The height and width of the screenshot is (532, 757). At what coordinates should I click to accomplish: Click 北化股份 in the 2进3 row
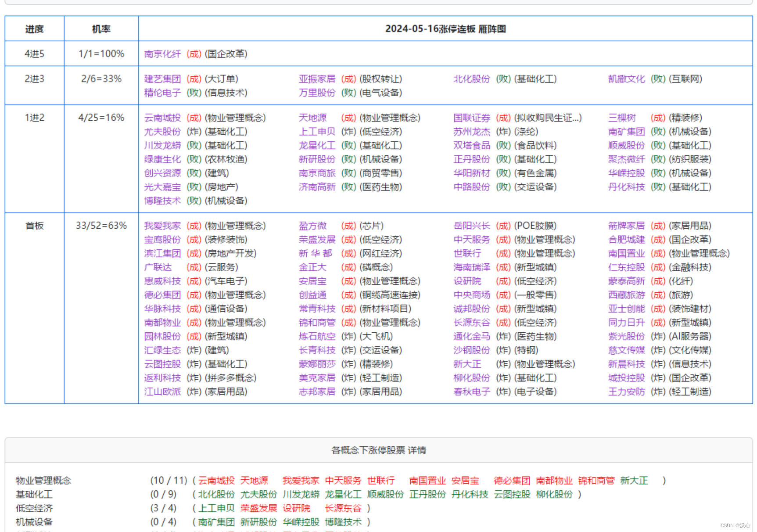point(472,79)
